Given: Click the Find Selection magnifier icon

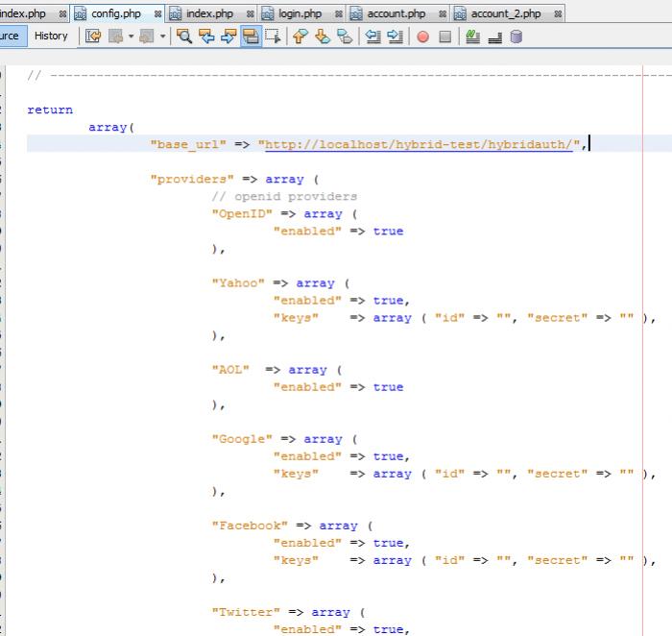Looking at the screenshot, I should [183, 37].
